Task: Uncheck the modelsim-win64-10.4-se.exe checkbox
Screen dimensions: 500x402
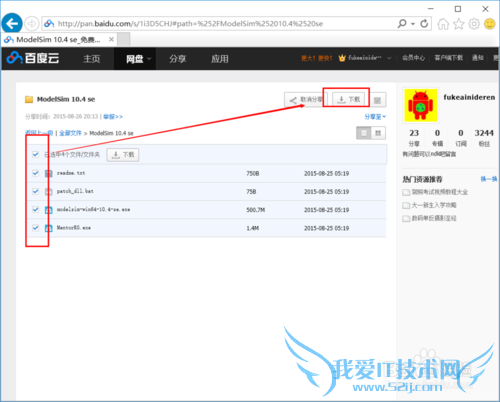Action: pos(35,209)
